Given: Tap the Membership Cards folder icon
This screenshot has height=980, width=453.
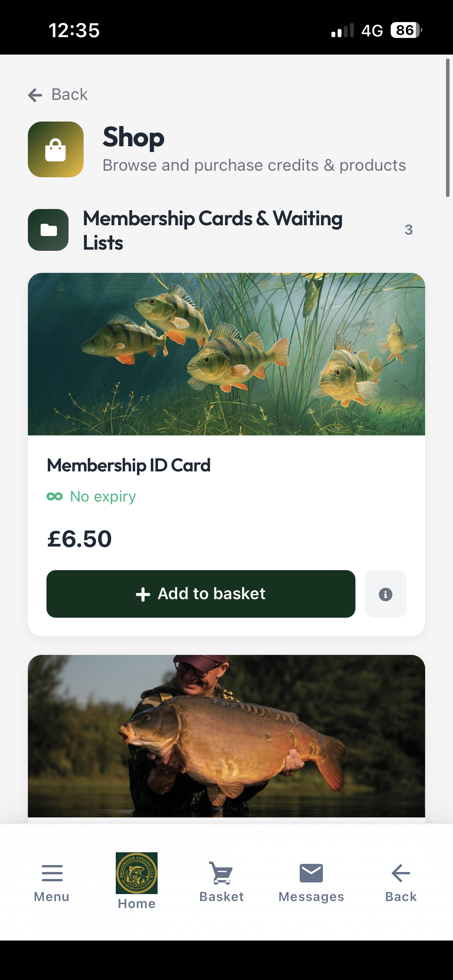Looking at the screenshot, I should 48,230.
